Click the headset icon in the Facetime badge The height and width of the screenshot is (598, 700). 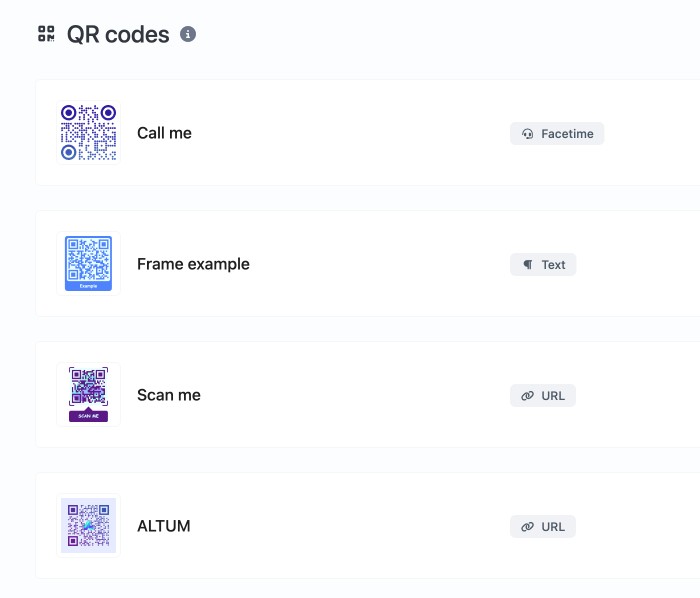pos(528,134)
